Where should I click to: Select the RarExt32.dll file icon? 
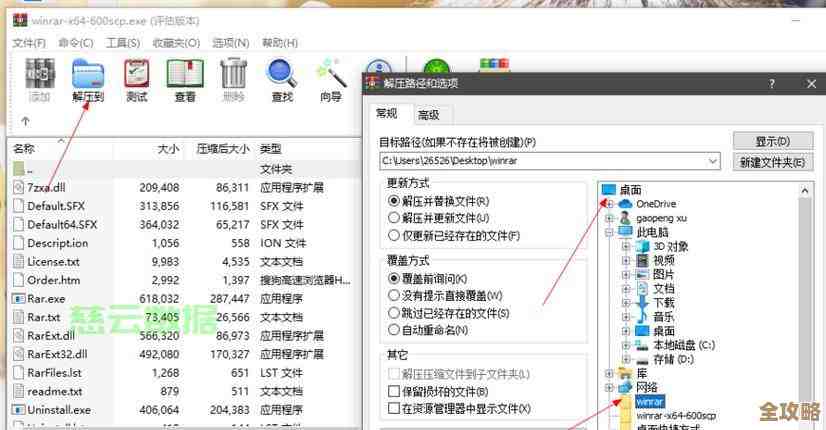pos(19,354)
